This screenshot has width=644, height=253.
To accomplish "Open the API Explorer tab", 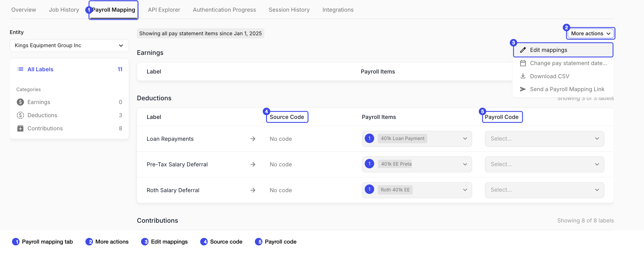I will coord(164,10).
